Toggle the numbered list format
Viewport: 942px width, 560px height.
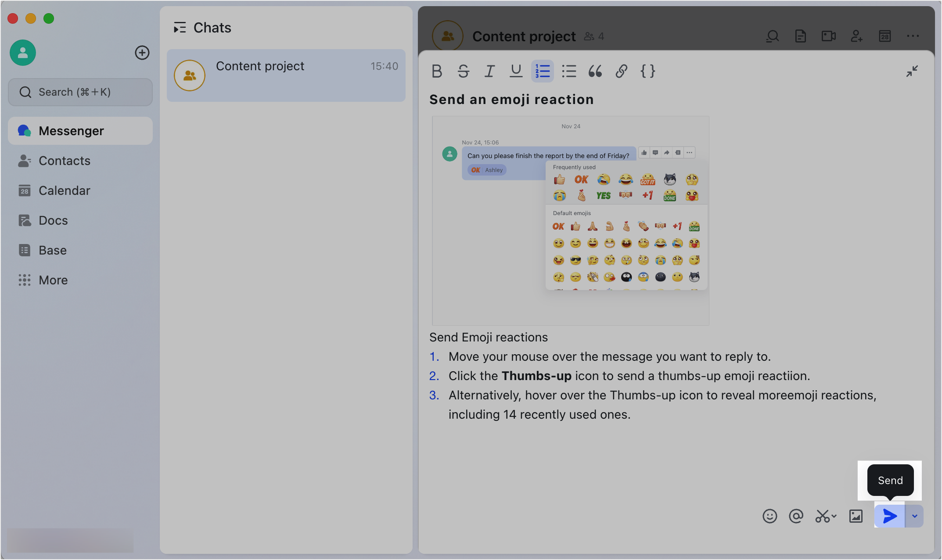click(x=543, y=71)
